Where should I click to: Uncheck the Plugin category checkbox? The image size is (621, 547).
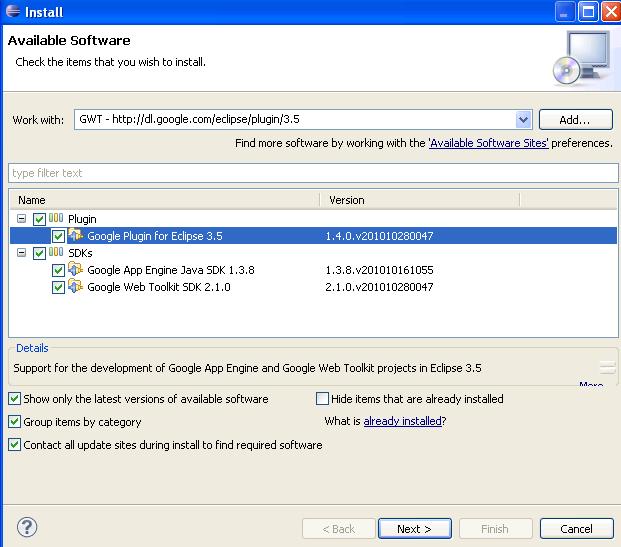39,219
